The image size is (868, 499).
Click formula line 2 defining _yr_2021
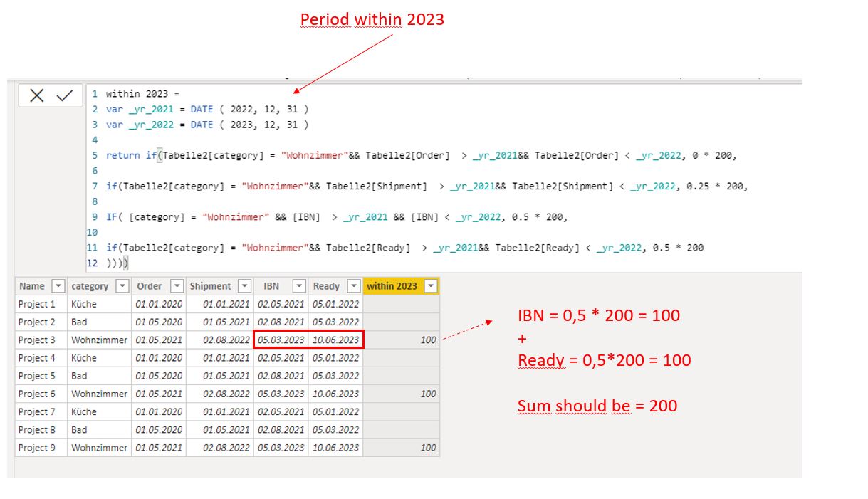[x=207, y=109]
